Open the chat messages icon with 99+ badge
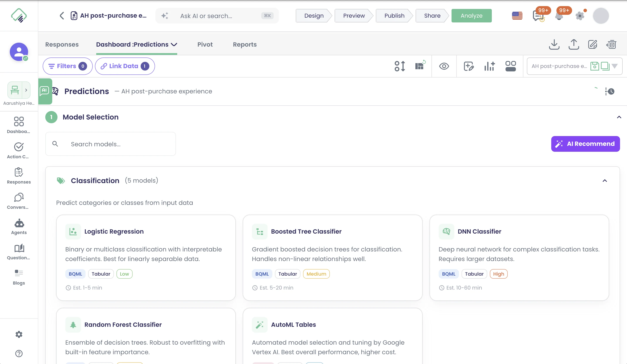The width and height of the screenshot is (627, 364). pos(539,16)
